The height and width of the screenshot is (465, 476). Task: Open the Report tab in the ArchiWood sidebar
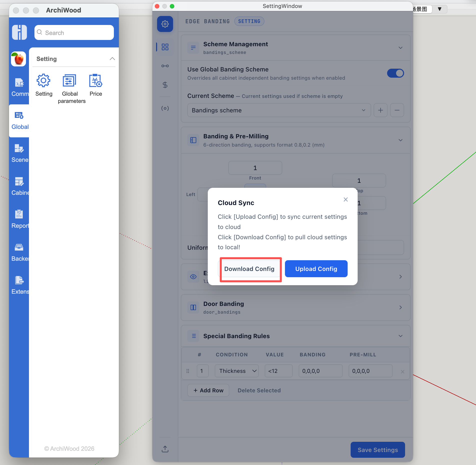(19, 219)
